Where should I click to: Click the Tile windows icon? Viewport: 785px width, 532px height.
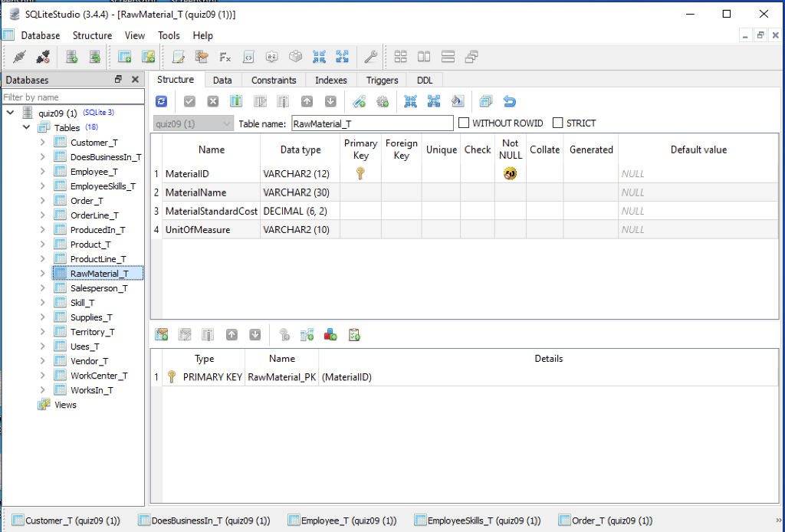pyautogui.click(x=400, y=57)
